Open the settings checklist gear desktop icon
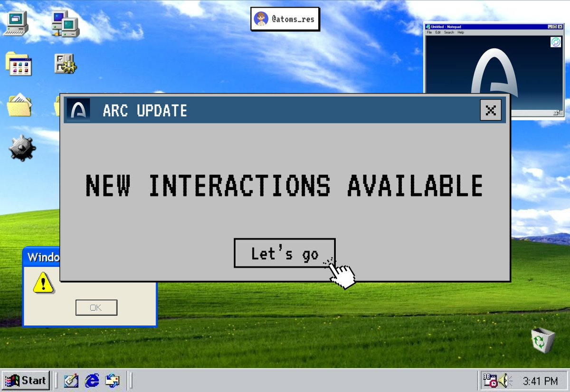The width and height of the screenshot is (570, 392). pos(65,64)
